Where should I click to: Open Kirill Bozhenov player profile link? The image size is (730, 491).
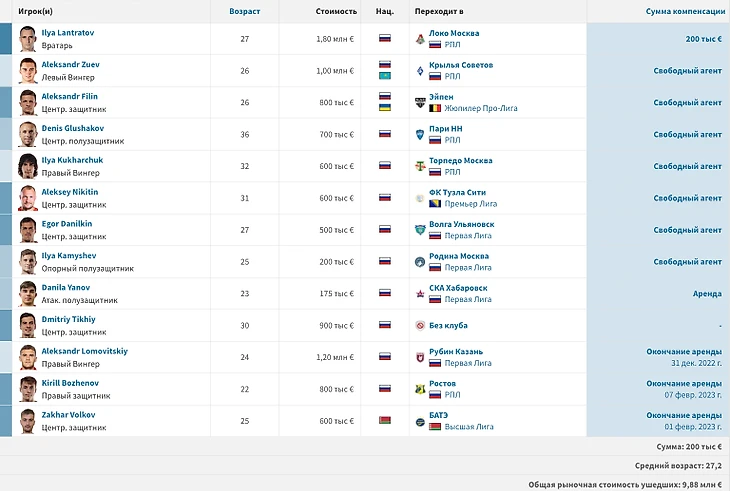(70, 383)
